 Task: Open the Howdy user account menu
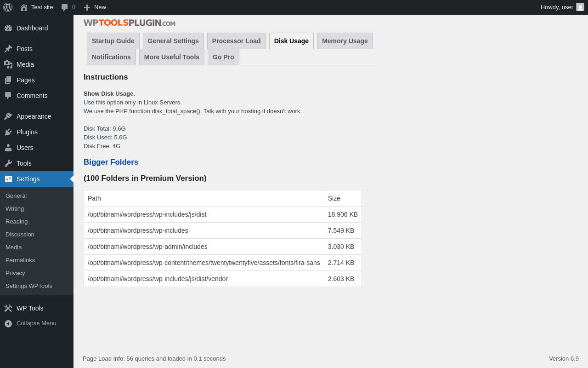click(x=562, y=7)
